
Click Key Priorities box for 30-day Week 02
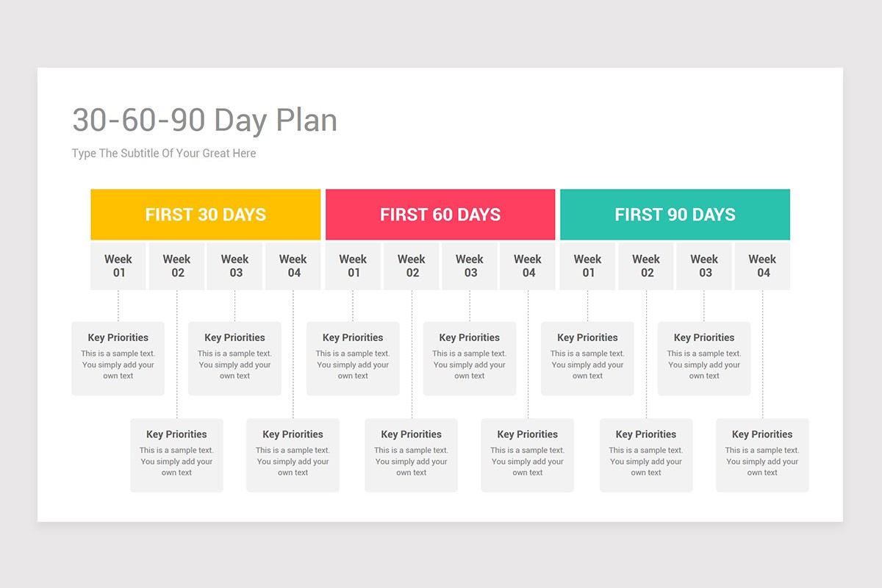tap(177, 456)
